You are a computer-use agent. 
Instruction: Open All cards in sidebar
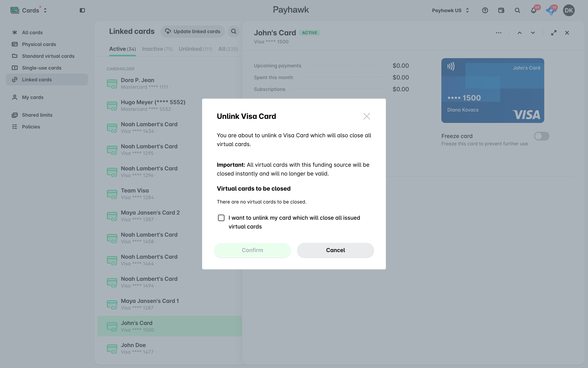(47, 33)
